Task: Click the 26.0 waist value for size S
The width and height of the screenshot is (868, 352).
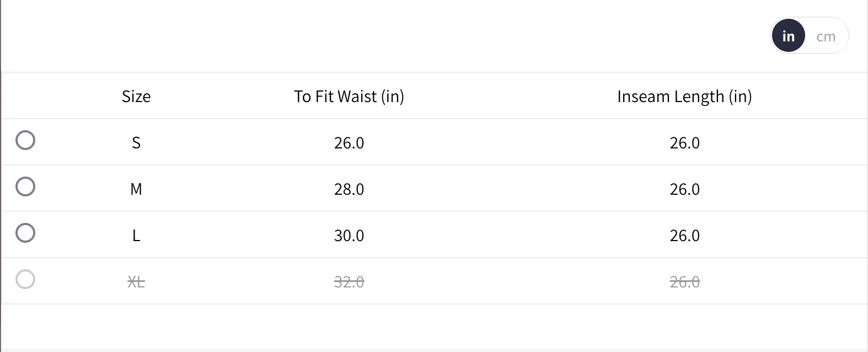Action: click(349, 143)
